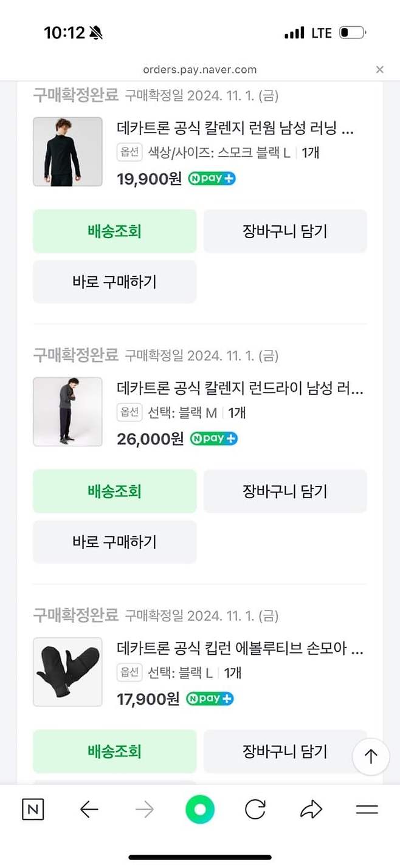Buy the 19,900원 running shirt now
Screen dimensions: 400x868
click(114, 282)
